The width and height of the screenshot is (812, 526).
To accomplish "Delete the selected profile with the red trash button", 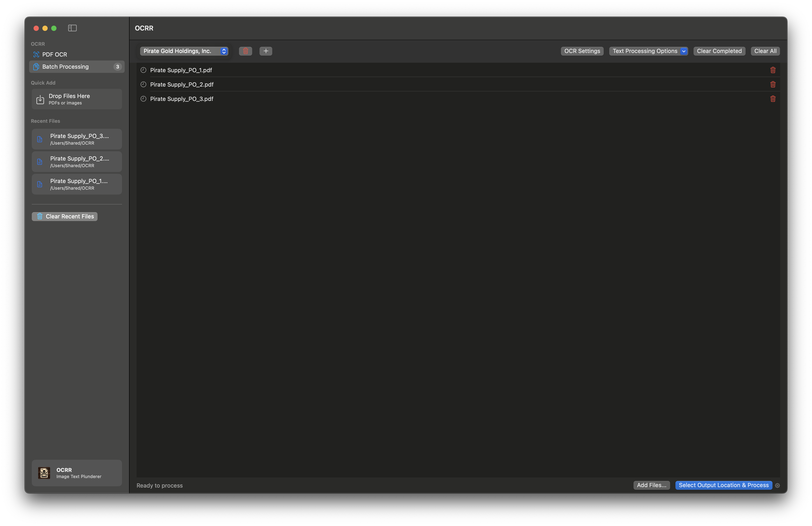I will coord(245,51).
